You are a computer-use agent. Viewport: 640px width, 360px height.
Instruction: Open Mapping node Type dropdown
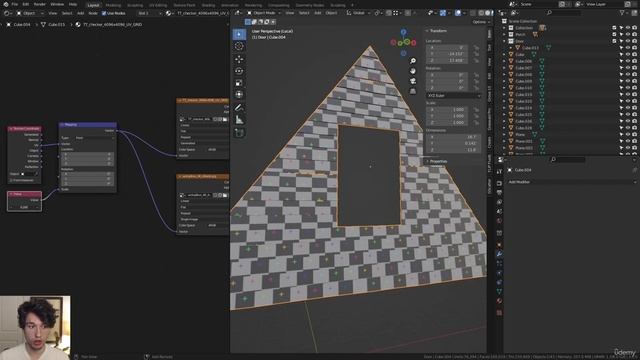coord(95,138)
